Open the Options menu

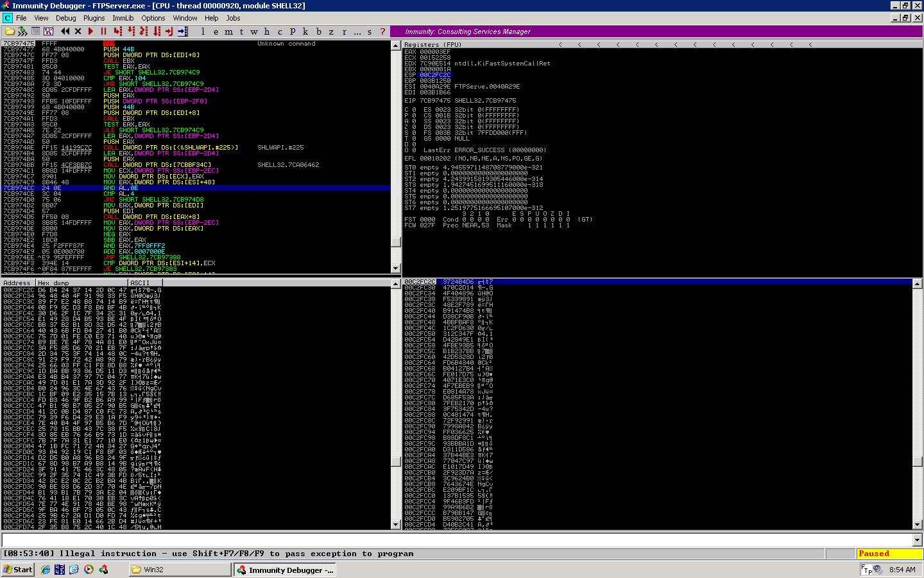click(x=153, y=18)
